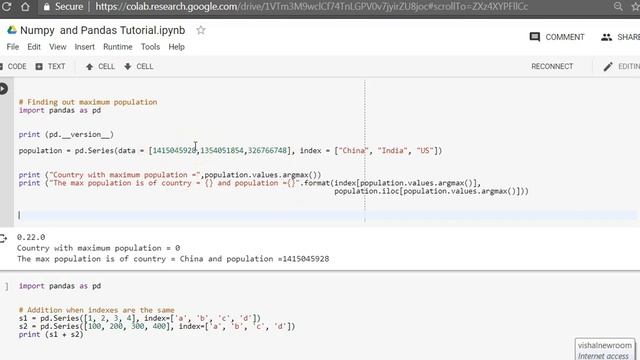
Task: Click the comment line 'Finding out maximum population'
Action: pyautogui.click(x=88, y=102)
